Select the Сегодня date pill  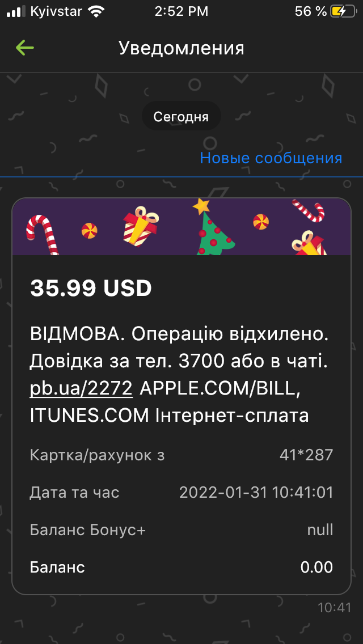pos(181,117)
